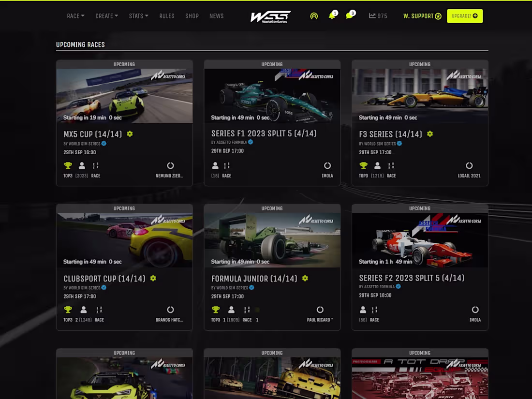This screenshot has width=532, height=399.
Task: Open Clubsport Cup (14/14) title
Action: [104, 279]
